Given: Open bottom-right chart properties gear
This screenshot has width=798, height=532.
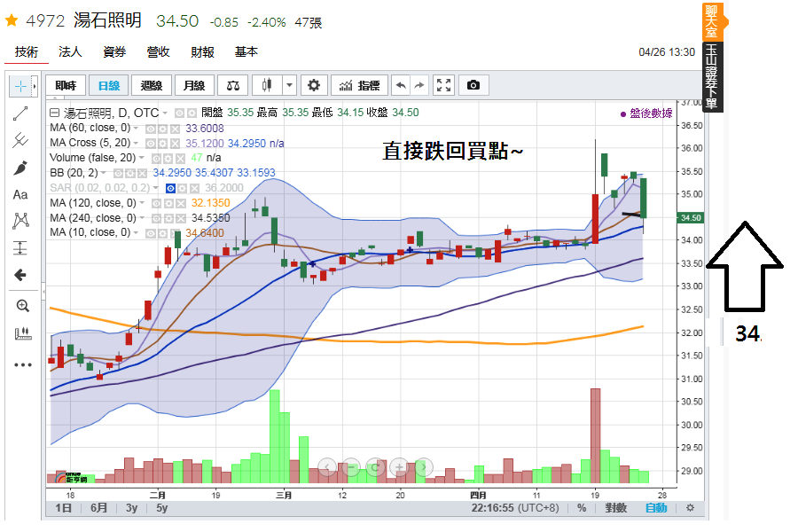Looking at the screenshot, I should [x=690, y=507].
